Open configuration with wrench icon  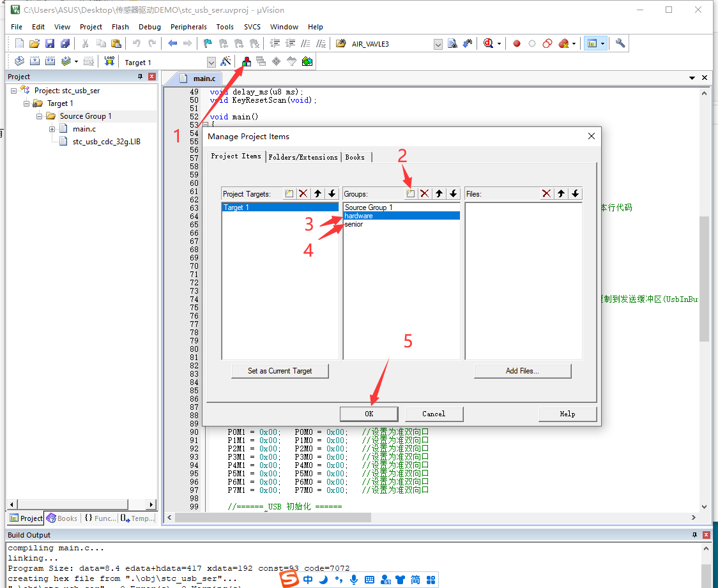click(620, 43)
